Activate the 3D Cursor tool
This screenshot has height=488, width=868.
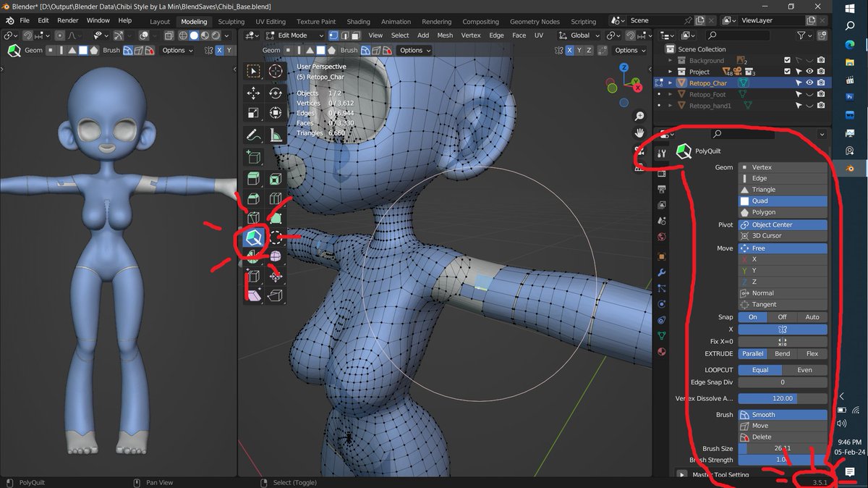(x=276, y=71)
